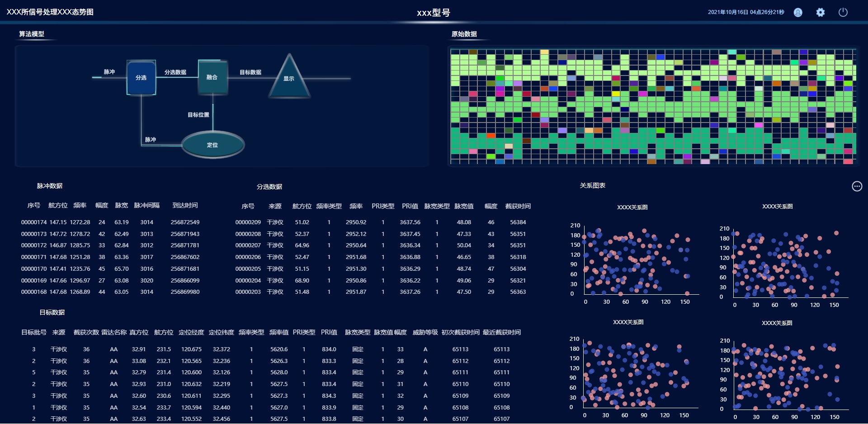Click the 目标数据 table title
Viewport: 868px width, 424px height.
[x=52, y=312]
